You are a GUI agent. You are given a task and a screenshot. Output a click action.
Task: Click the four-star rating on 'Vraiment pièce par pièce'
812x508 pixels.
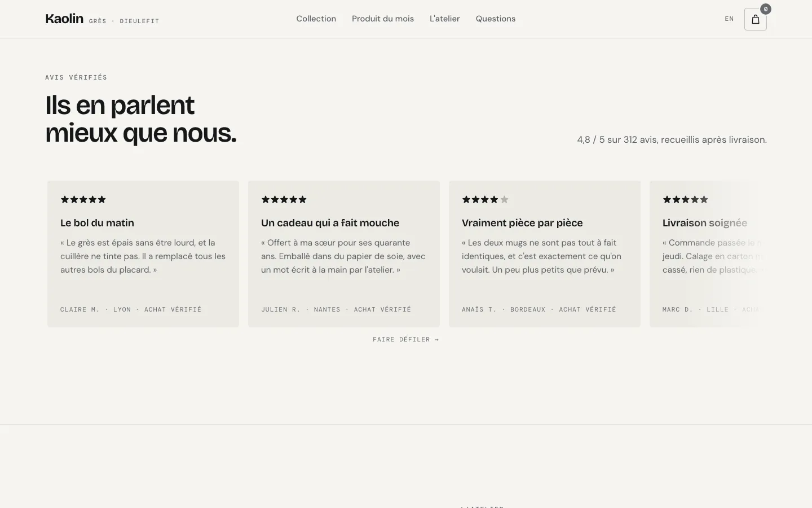pos(485,199)
